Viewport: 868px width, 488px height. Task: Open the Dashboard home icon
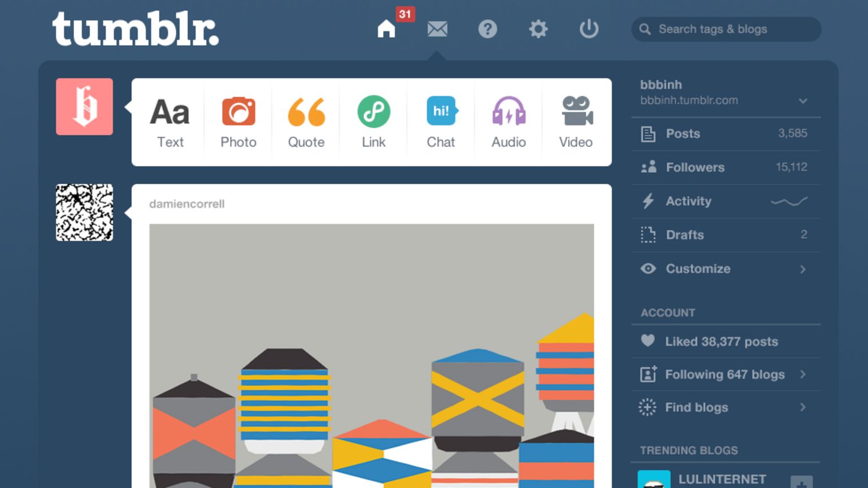(x=387, y=29)
